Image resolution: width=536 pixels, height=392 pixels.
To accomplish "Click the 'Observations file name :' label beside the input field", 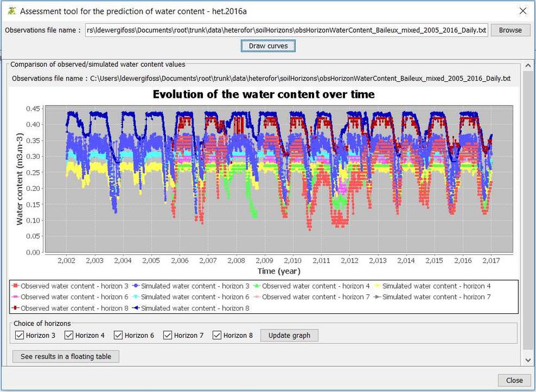I will tap(43, 30).
